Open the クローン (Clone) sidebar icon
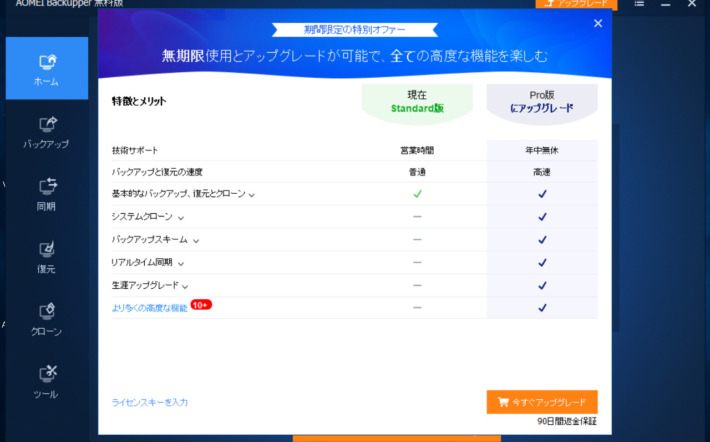The height and width of the screenshot is (442, 710). click(47, 318)
